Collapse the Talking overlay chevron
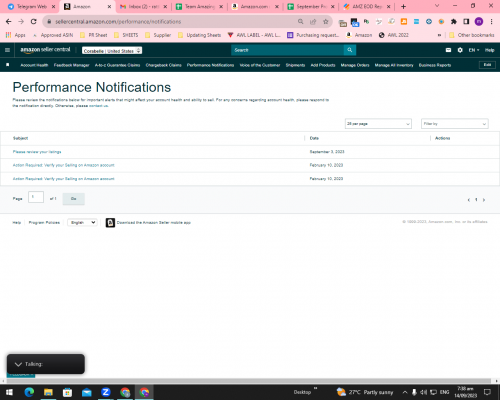Screen dimensions: 500x400 click(18, 364)
